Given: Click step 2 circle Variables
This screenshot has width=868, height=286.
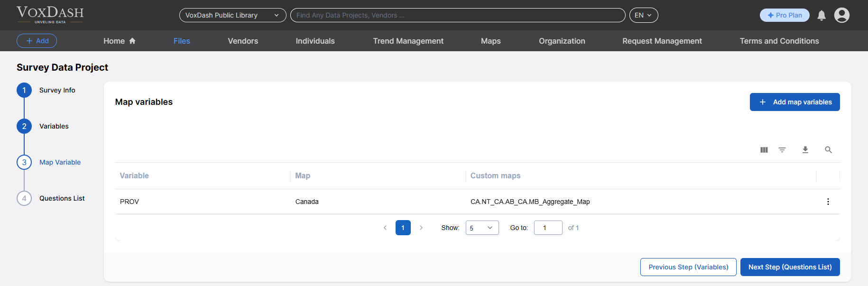Looking at the screenshot, I should (24, 126).
